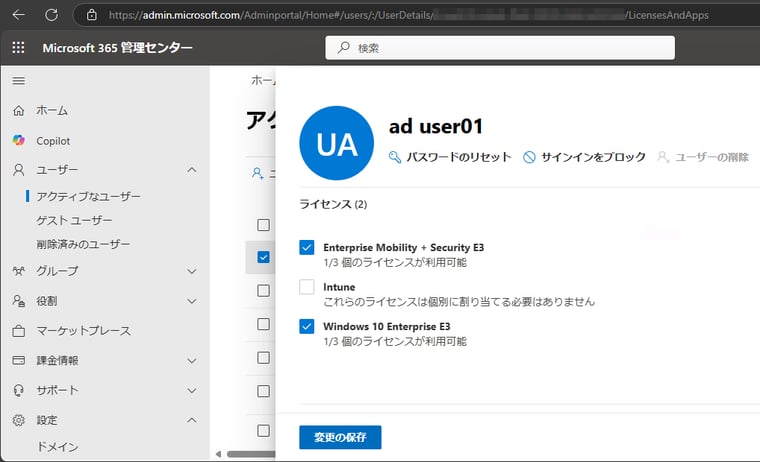Viewport: 760px width, 462px height.
Task: Go back with the browser back arrow
Action: tap(18, 15)
